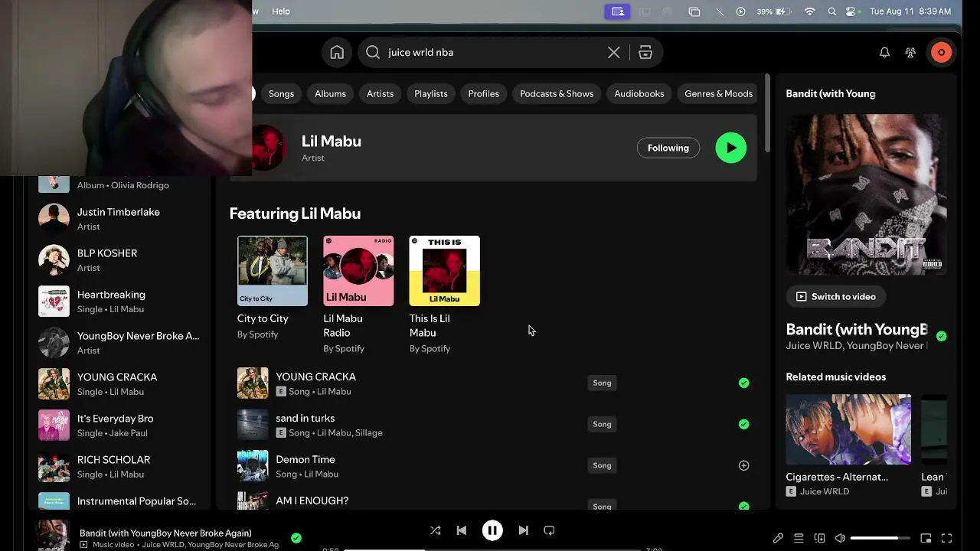
Task: Open RICH SCHOLAR single in the library
Action: (x=119, y=466)
